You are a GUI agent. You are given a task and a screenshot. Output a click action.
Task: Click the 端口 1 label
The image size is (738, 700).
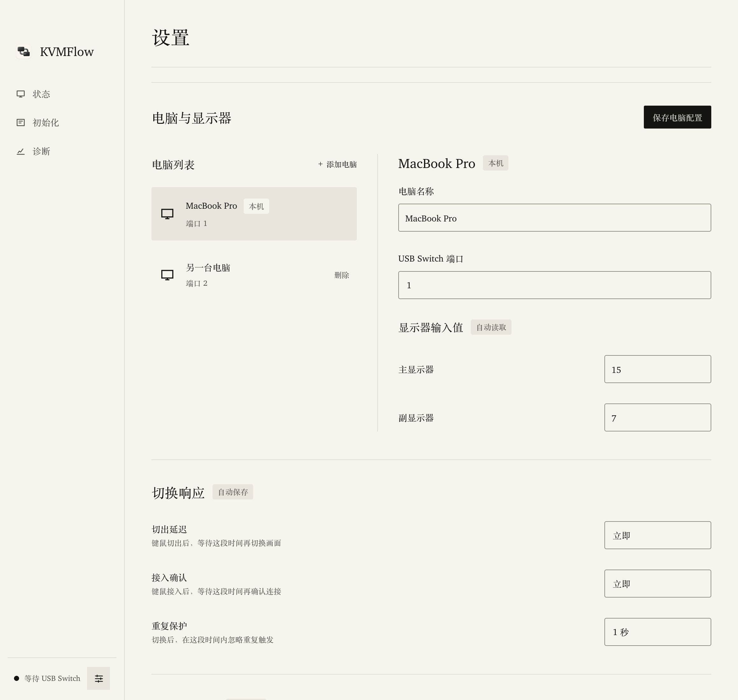pos(197,223)
